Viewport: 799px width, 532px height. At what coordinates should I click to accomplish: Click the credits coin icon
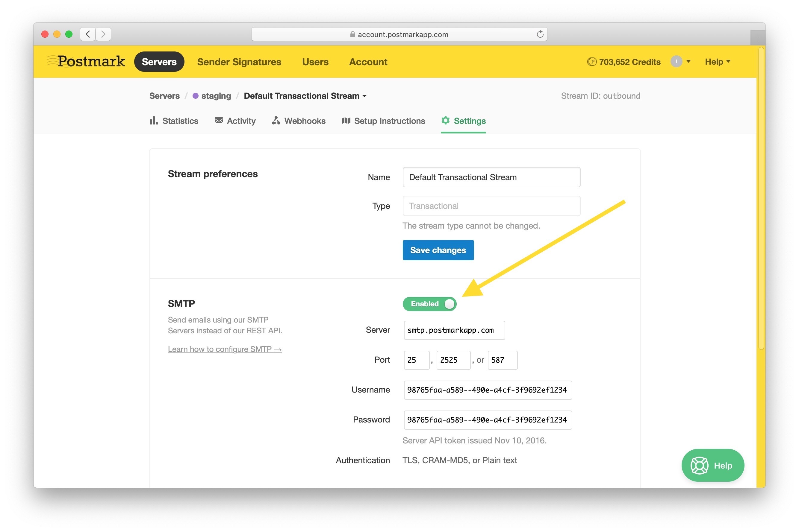tap(591, 62)
